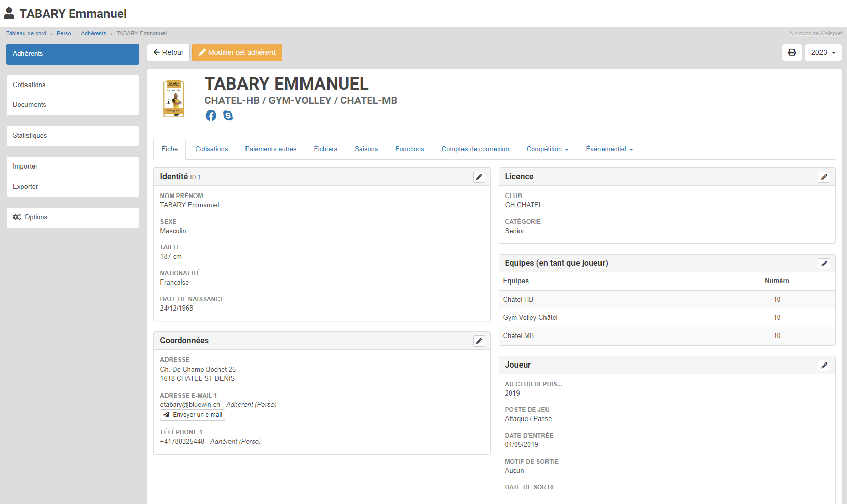Image resolution: width=847 pixels, height=504 pixels.
Task: Click Envoyer un e-mail button
Action: click(193, 415)
